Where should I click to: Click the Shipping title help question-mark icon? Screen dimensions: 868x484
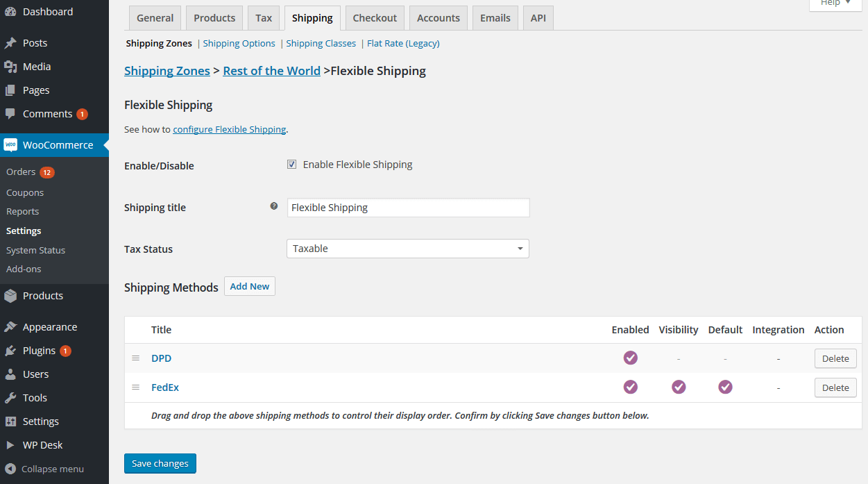pos(274,206)
